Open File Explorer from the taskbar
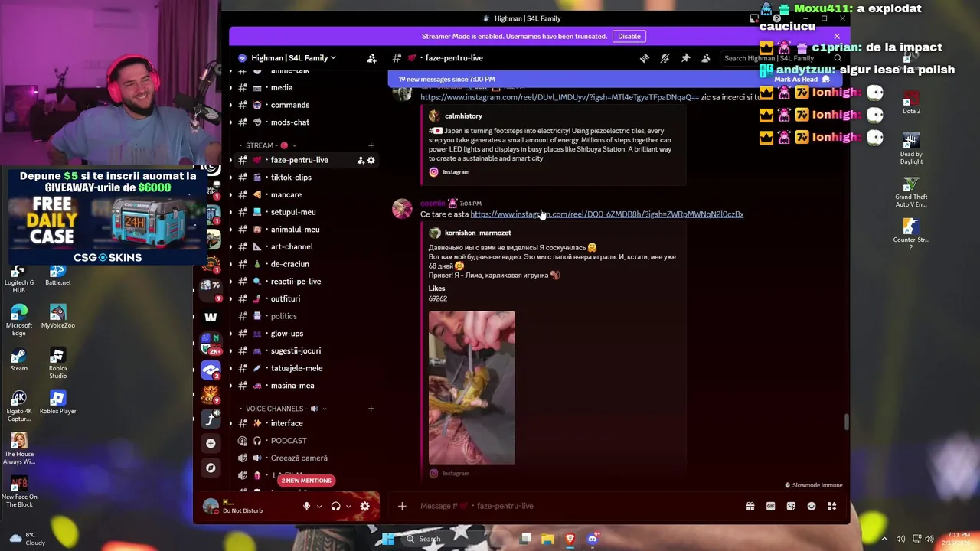 [x=547, y=539]
